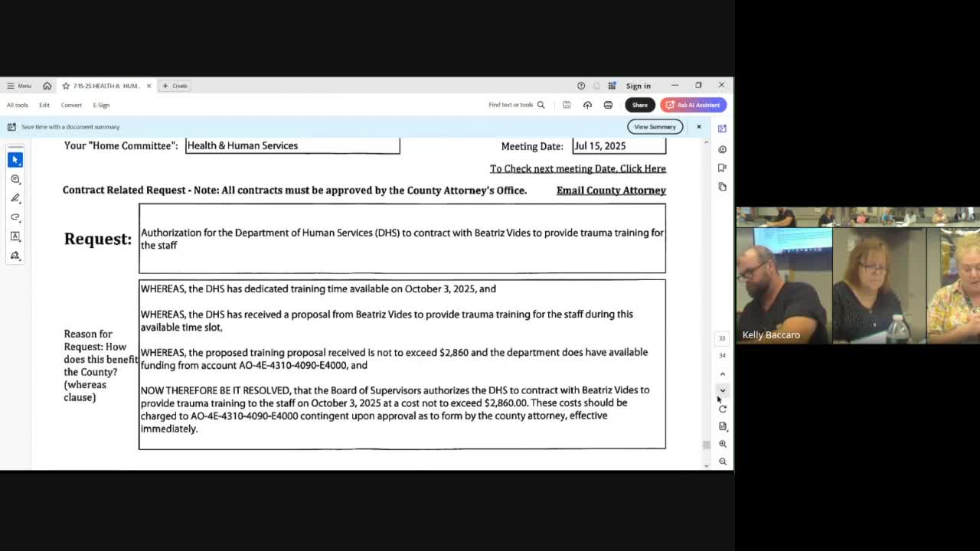The image size is (980, 551).
Task: Click the 'Request:' label text
Action: (98, 239)
